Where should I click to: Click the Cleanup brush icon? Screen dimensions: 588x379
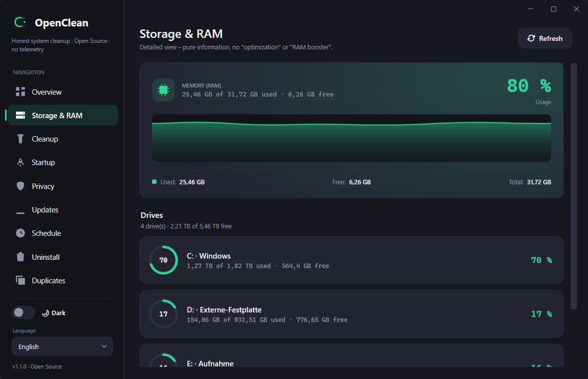point(20,139)
